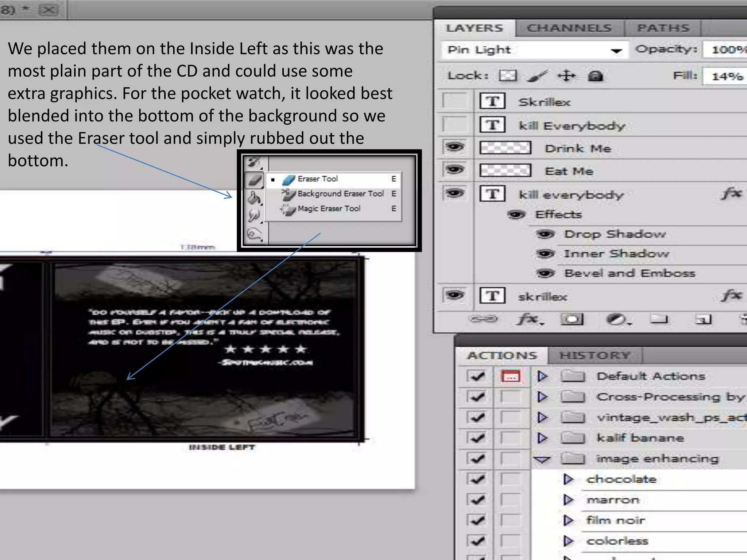Screen dimensions: 747x560
Task: Switch to the Channels tab
Action: [x=569, y=28]
